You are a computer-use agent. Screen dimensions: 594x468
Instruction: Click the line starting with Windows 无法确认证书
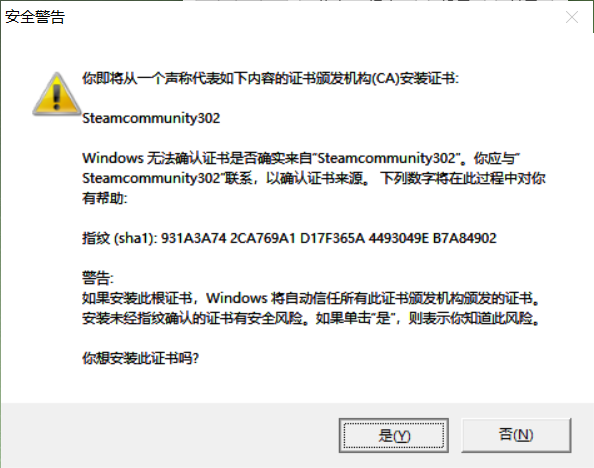301,158
